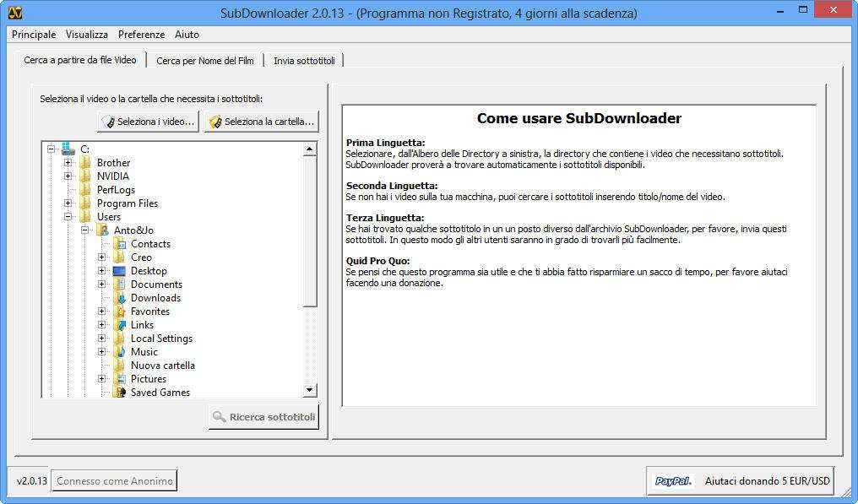The image size is (858, 504).
Task: Open the Preferenze menu
Action: coord(141,35)
